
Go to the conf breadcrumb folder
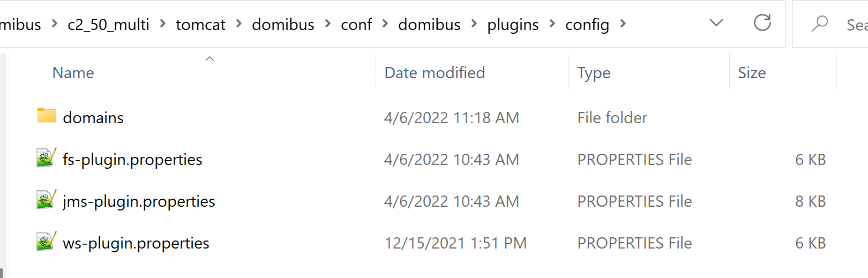pyautogui.click(x=356, y=25)
